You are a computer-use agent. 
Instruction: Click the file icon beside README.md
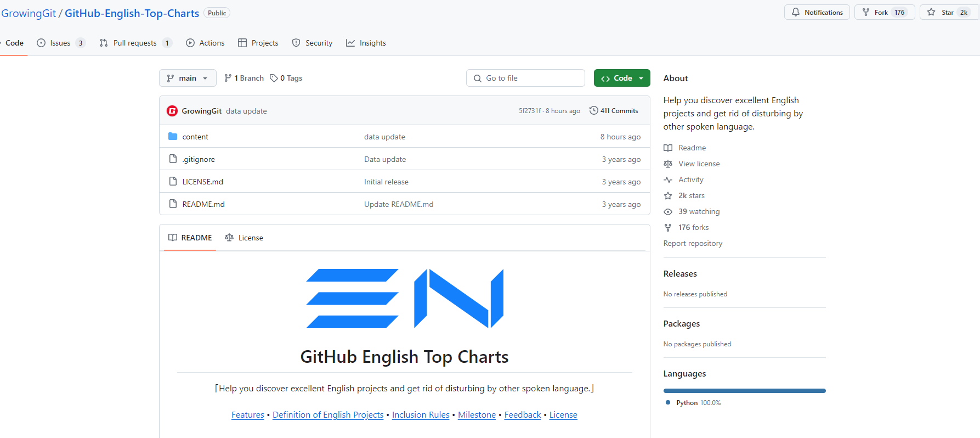click(173, 204)
